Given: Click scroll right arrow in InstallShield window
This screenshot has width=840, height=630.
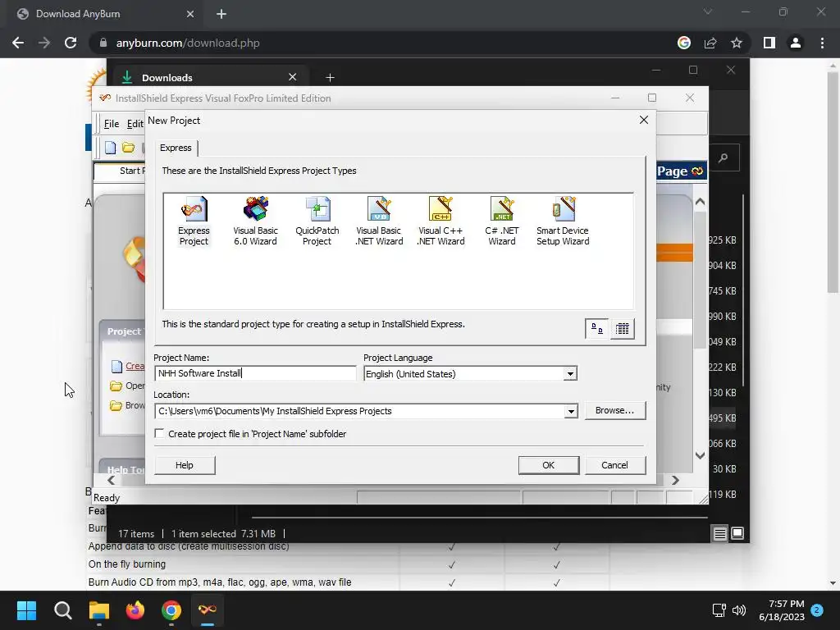Looking at the screenshot, I should 676,480.
